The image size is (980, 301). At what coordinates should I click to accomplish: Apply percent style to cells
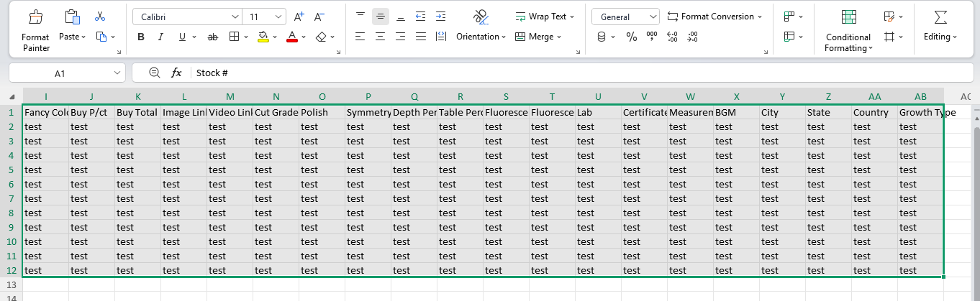pos(632,37)
